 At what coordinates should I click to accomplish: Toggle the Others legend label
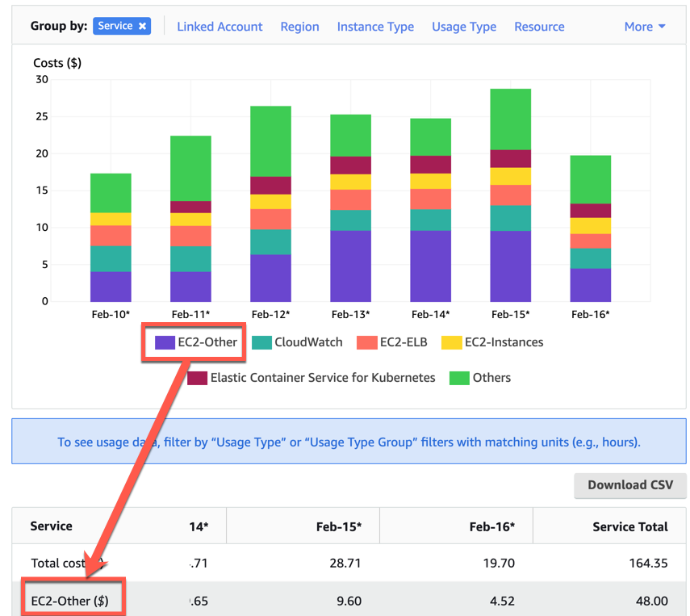(x=491, y=378)
